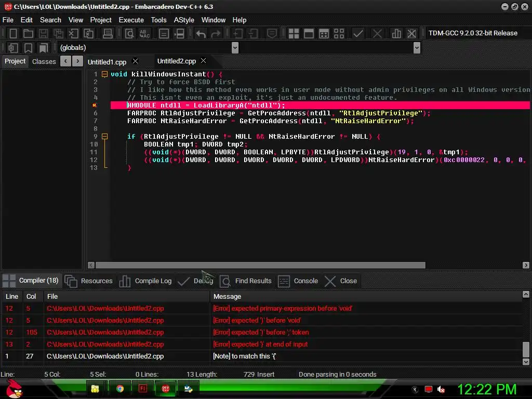
Task: Open the View menu
Action: 76,20
